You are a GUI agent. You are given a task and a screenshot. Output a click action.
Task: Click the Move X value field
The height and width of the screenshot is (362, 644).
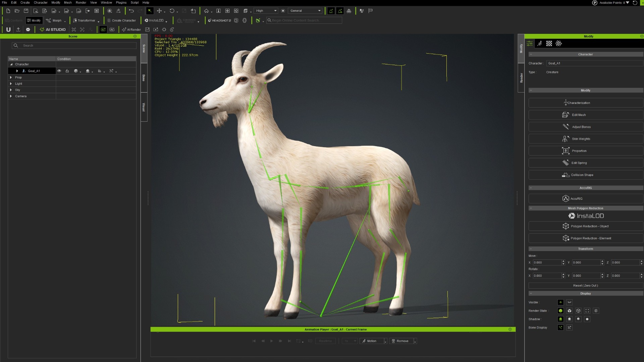547,262
